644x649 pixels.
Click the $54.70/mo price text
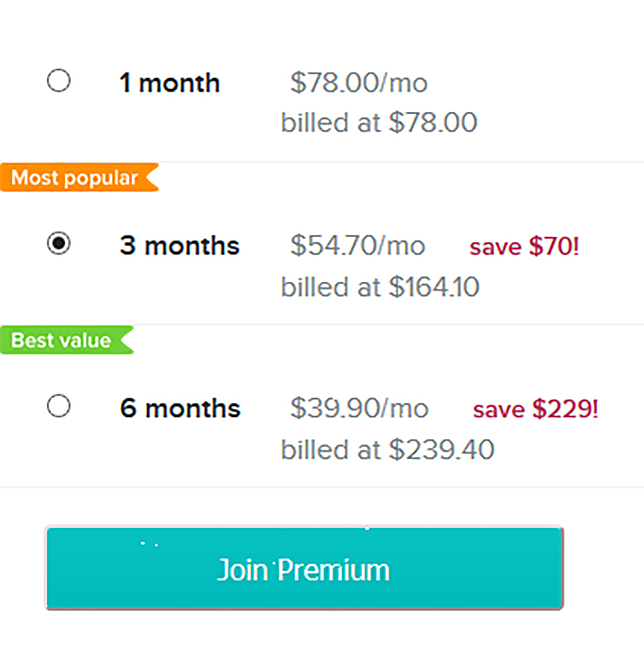tap(358, 246)
